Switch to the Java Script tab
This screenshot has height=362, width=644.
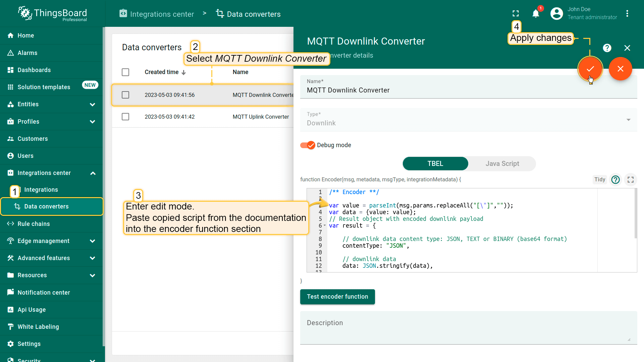502,164
